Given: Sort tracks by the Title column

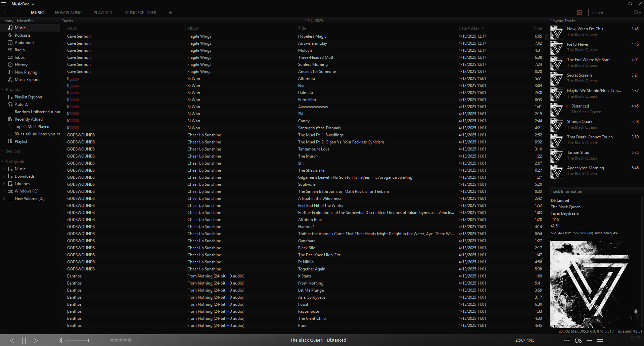Looking at the screenshot, I should tap(376, 28).
